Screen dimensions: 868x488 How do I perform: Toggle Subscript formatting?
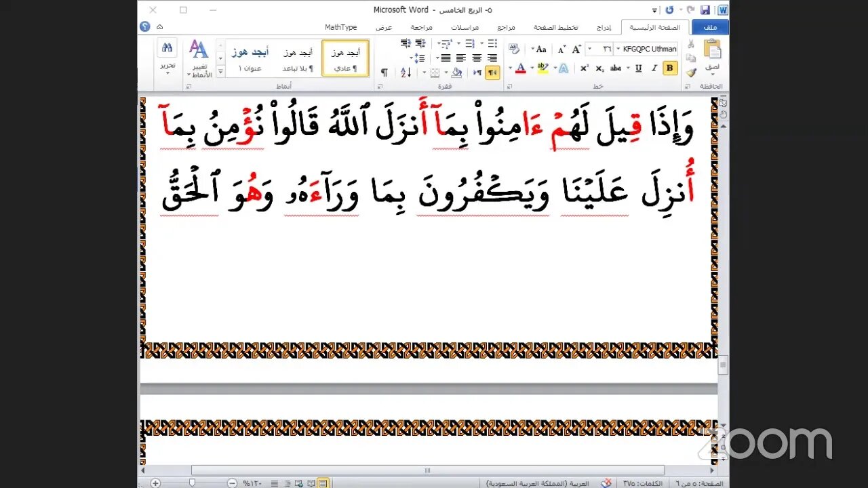coord(599,68)
